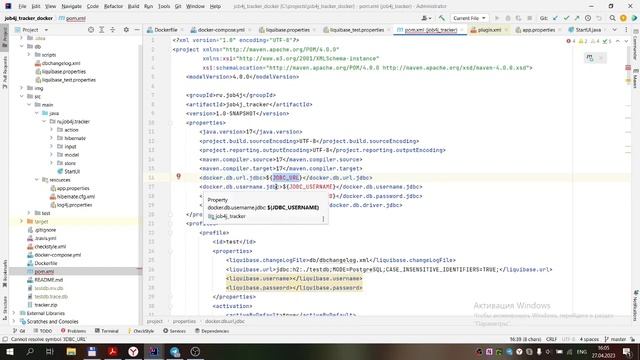Open the Navigate menu
The height and width of the screenshot is (360, 640).
(x=71, y=6)
